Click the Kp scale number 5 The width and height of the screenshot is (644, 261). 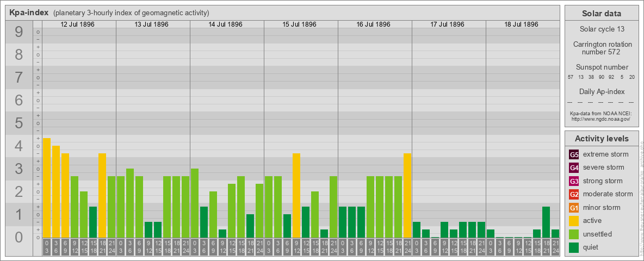click(x=18, y=123)
